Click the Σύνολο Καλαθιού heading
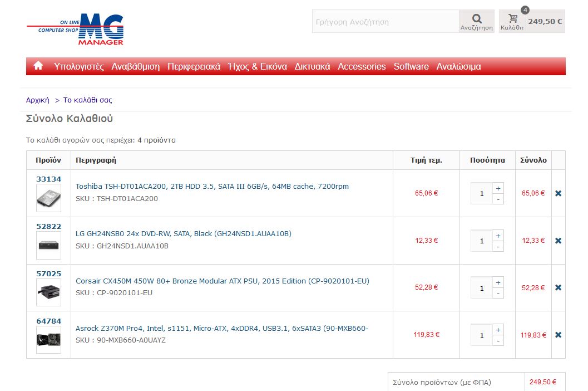 point(70,118)
